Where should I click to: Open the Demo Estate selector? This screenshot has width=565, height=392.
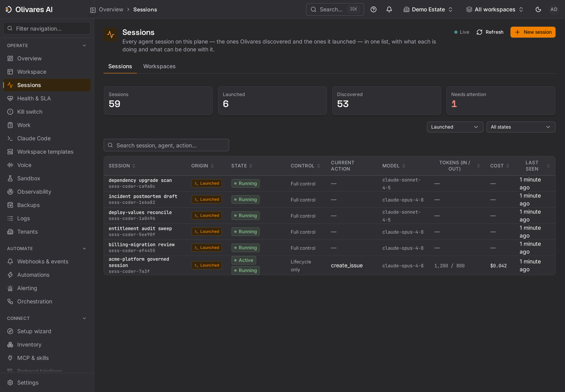[x=428, y=10]
